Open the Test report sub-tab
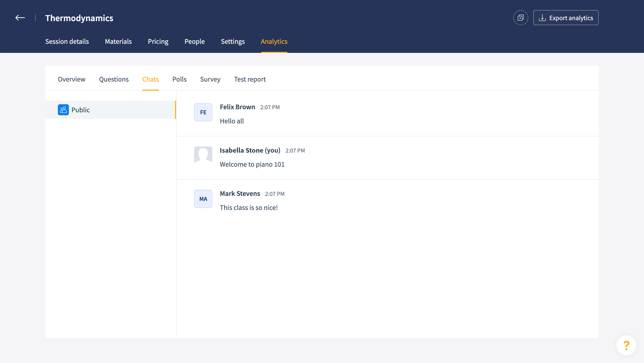Viewport: 644px width, 363px height. [250, 79]
